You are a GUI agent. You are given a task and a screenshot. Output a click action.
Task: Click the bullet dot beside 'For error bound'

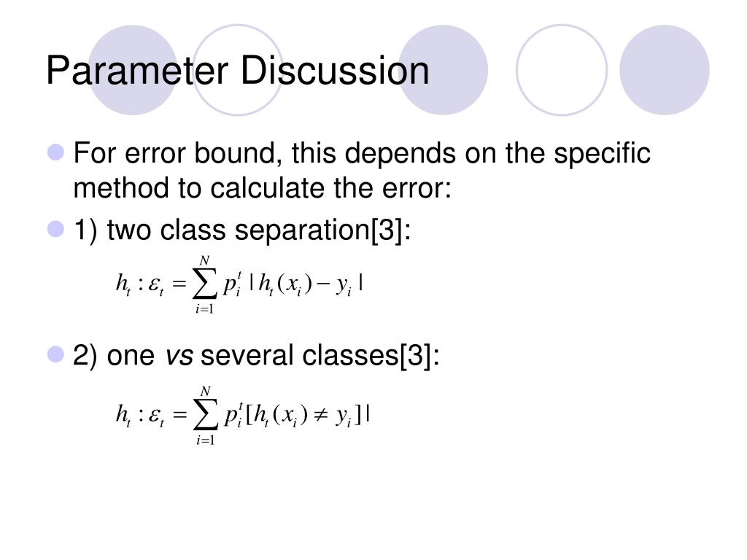(x=55, y=152)
